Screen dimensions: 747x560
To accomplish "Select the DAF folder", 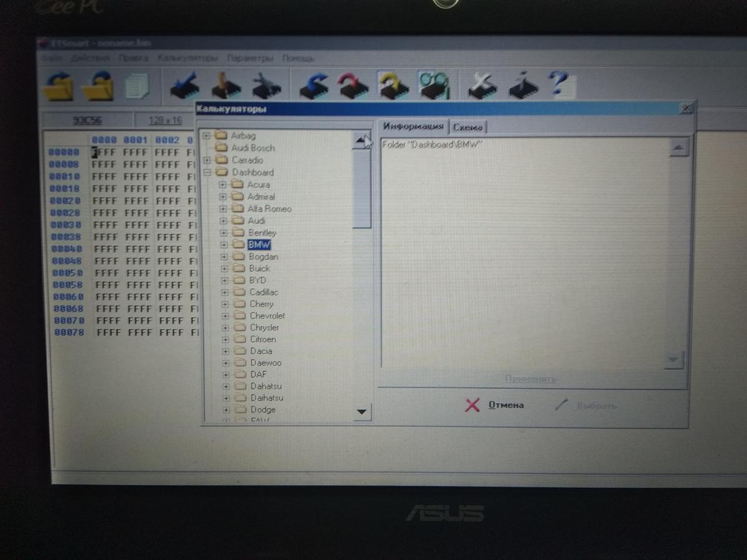I will (x=258, y=375).
